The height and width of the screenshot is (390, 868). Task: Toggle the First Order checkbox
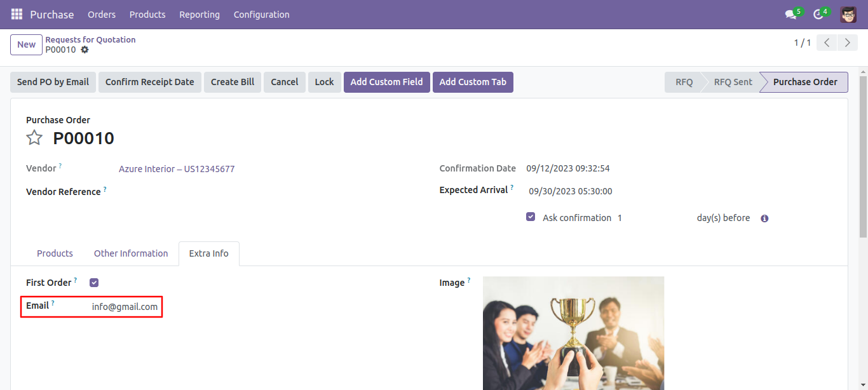pyautogui.click(x=94, y=283)
